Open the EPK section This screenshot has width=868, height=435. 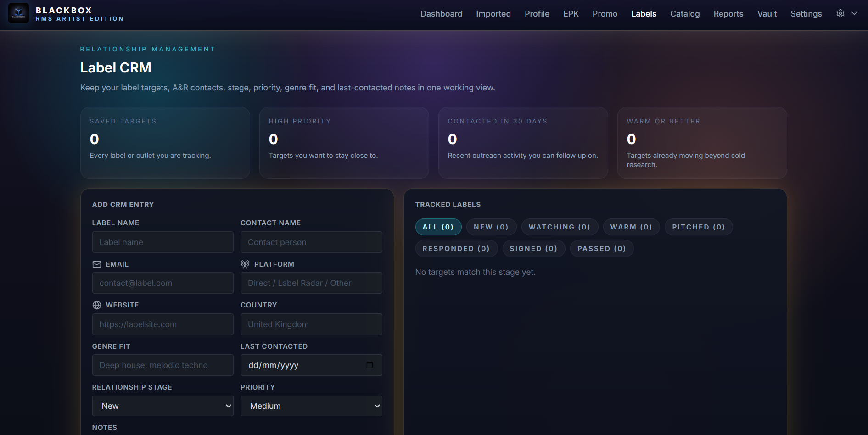pyautogui.click(x=571, y=13)
